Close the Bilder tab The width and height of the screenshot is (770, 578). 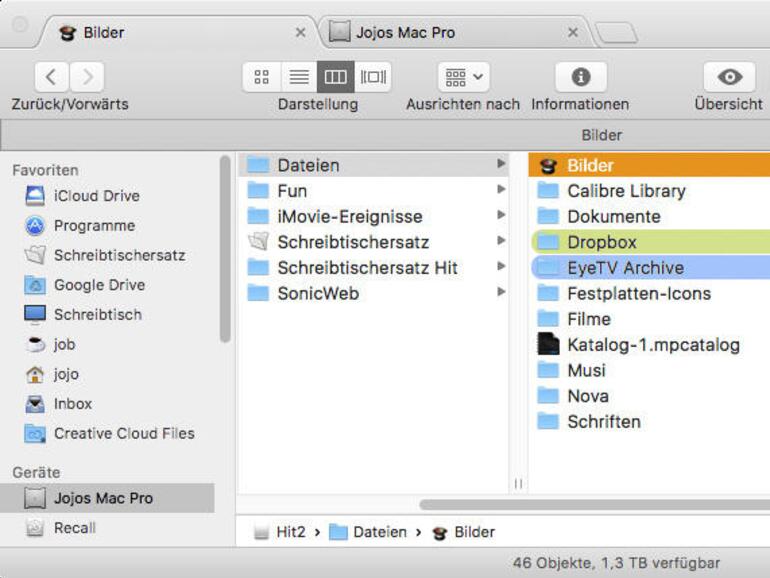click(x=301, y=33)
